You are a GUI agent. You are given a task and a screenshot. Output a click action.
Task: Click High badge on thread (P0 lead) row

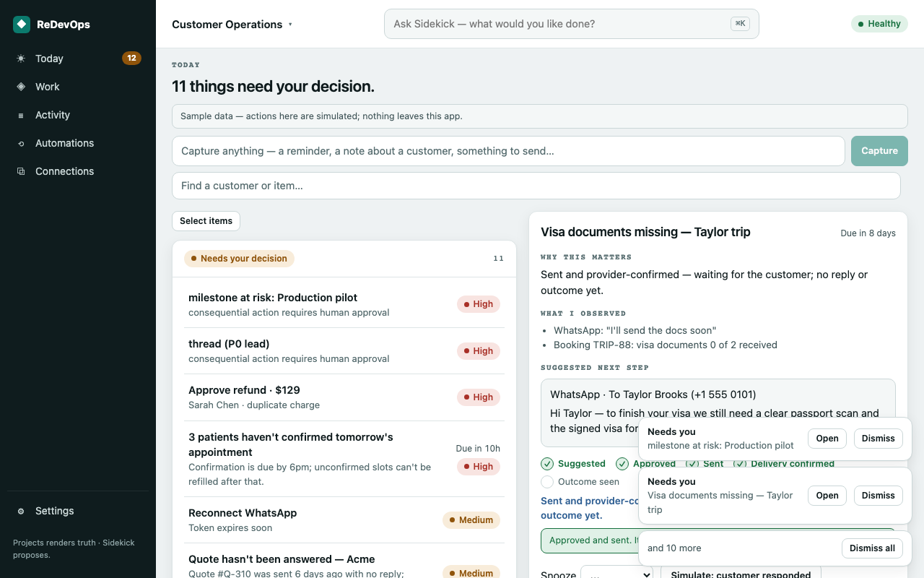(x=479, y=351)
